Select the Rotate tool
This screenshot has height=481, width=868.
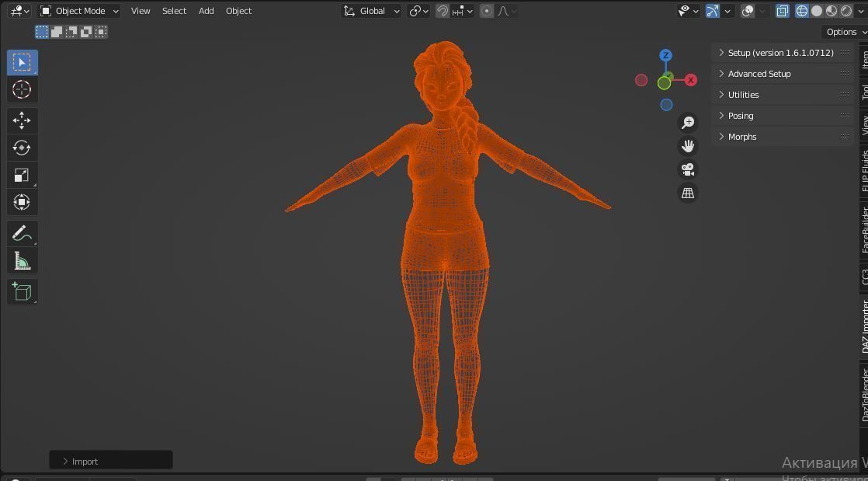point(23,148)
